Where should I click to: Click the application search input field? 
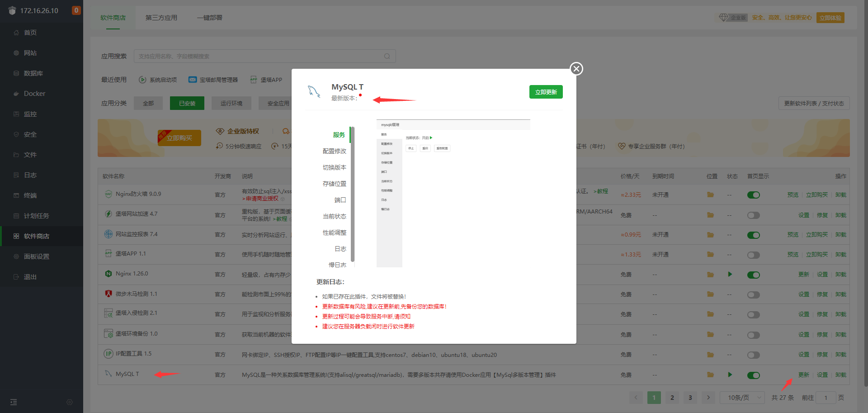(265, 56)
